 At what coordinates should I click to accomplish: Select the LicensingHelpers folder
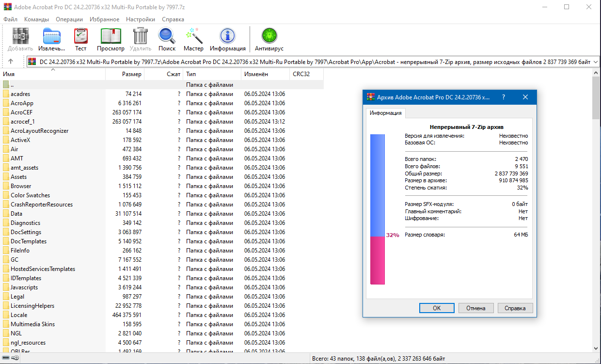click(32, 306)
